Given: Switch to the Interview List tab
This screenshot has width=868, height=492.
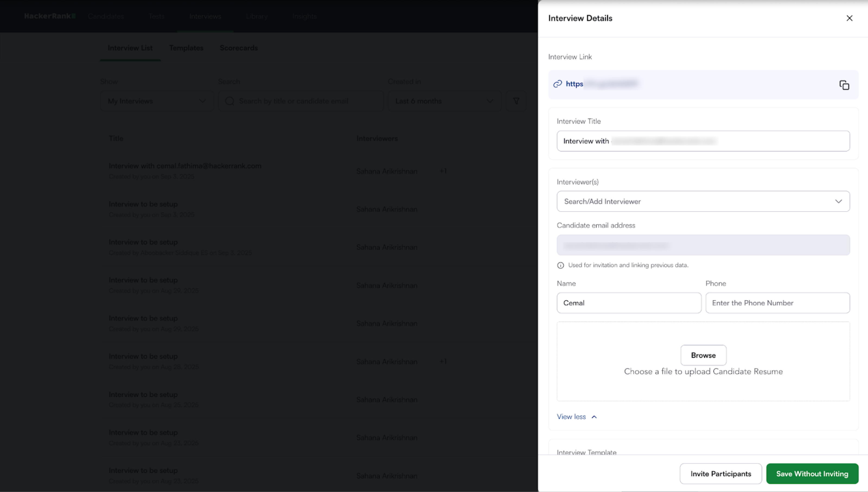Looking at the screenshot, I should point(130,48).
